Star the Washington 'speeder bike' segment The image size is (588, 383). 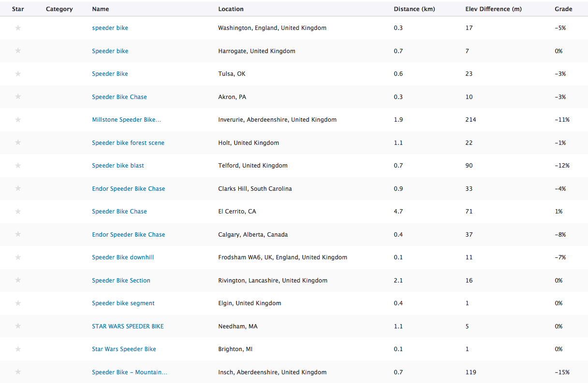point(18,28)
